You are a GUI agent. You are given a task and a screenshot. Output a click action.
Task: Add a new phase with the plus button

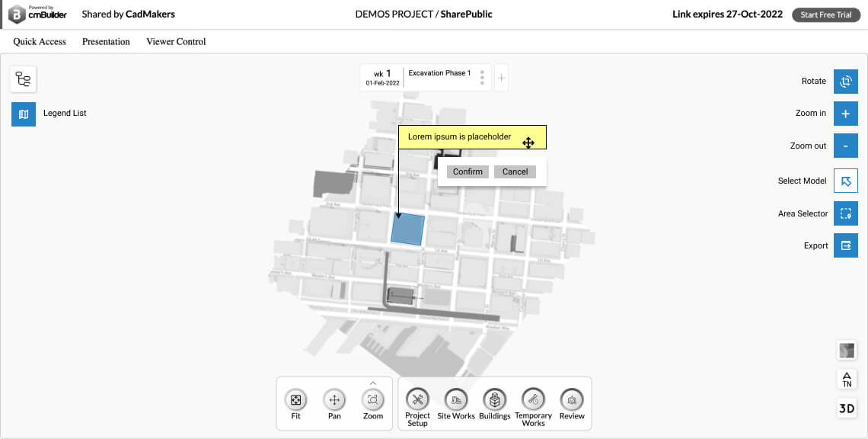pos(501,77)
